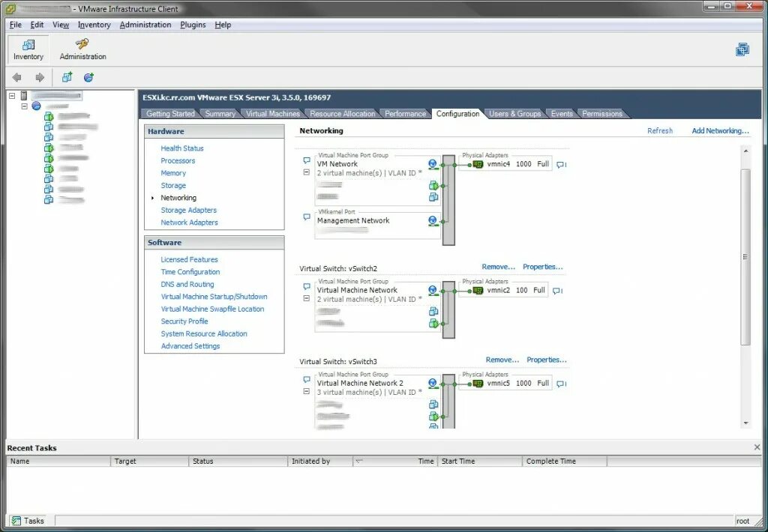This screenshot has height=532, width=768.
Task: Collapse the Virtual Machine Network VM list
Action: (x=307, y=298)
